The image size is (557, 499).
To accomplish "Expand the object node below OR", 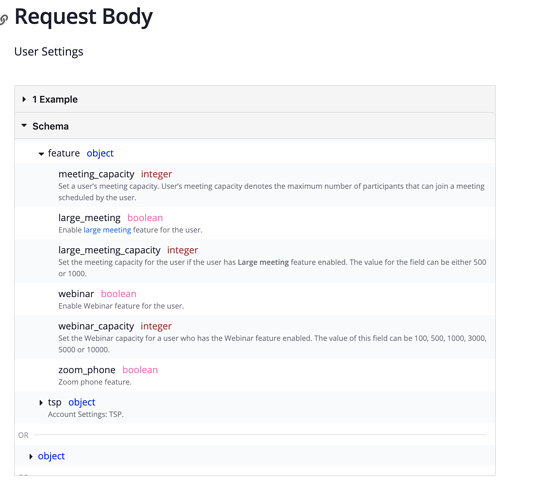I will [31, 456].
